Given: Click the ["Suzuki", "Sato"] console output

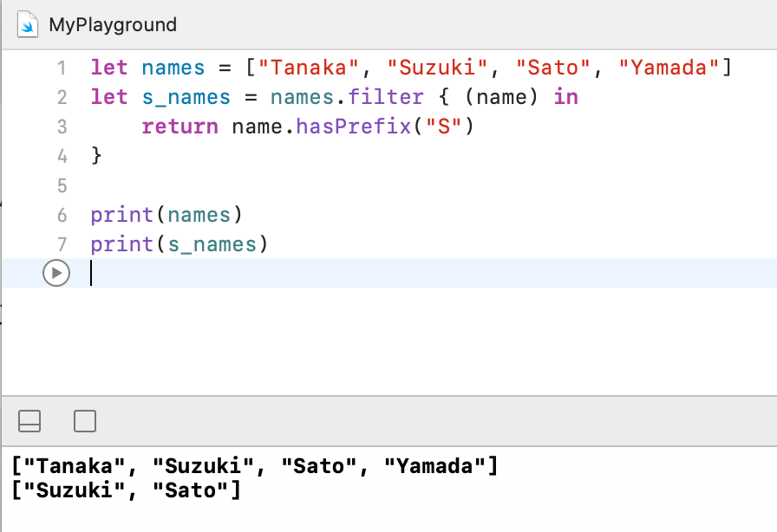Looking at the screenshot, I should coord(126,491).
